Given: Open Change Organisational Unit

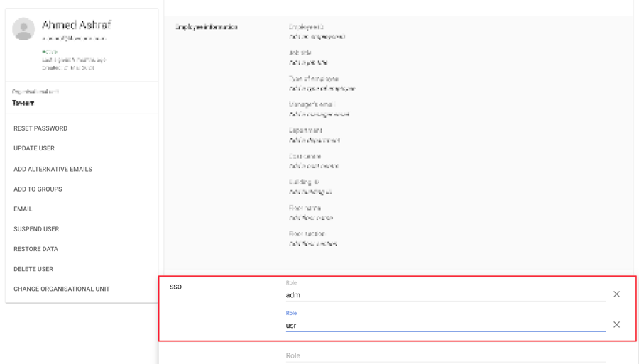Looking at the screenshot, I should pos(62,289).
